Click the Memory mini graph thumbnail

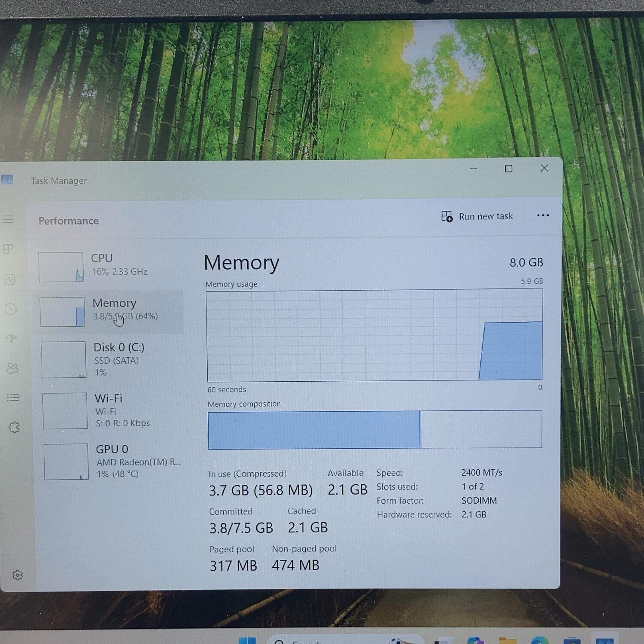[62, 312]
